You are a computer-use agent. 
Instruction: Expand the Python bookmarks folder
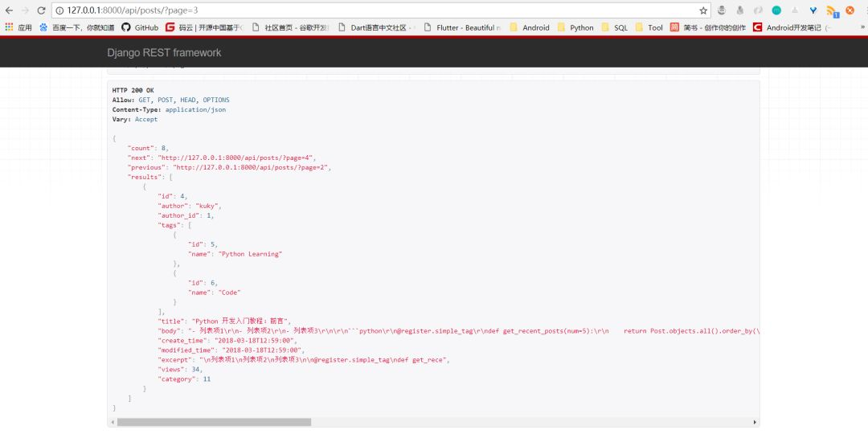[575, 27]
